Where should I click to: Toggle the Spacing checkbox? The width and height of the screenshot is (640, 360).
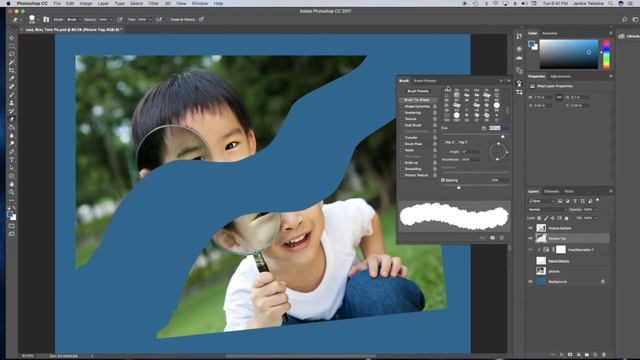coord(443,180)
